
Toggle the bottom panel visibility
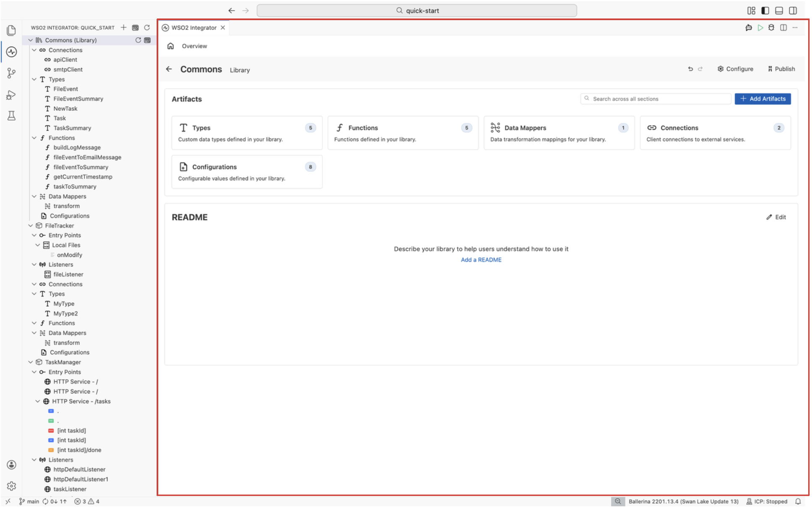coord(779,10)
